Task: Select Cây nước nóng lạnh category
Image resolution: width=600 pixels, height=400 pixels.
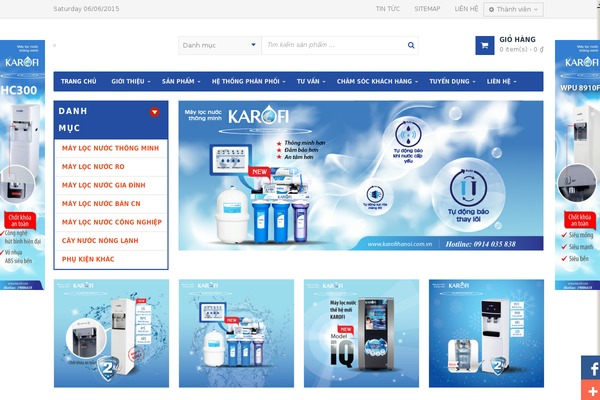Action: pos(100,241)
